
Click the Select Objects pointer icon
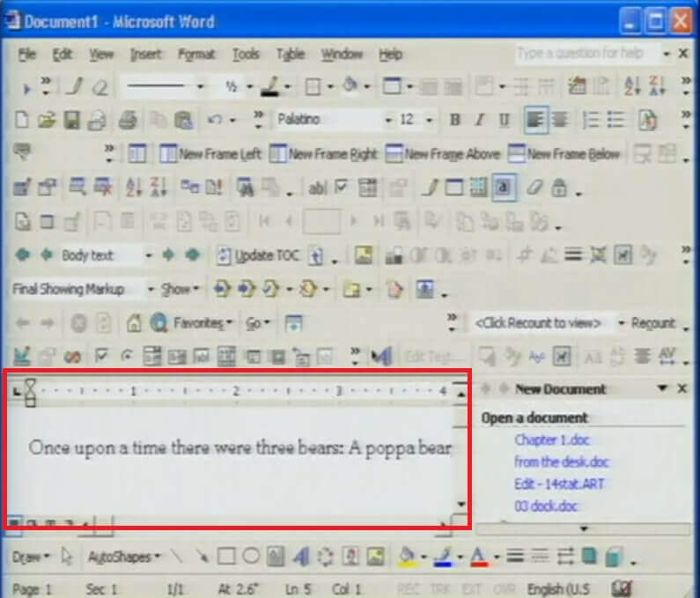pos(67,557)
